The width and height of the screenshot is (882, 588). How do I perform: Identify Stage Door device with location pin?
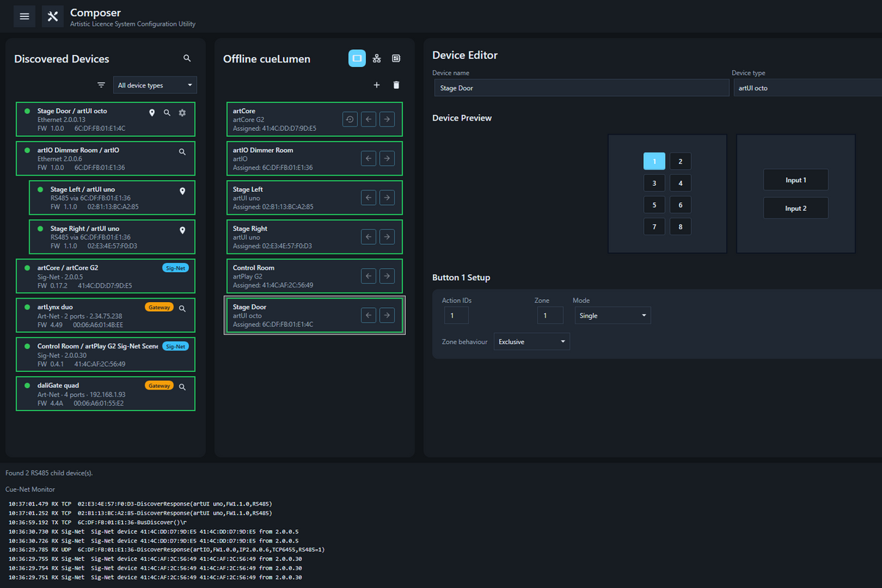tap(152, 112)
